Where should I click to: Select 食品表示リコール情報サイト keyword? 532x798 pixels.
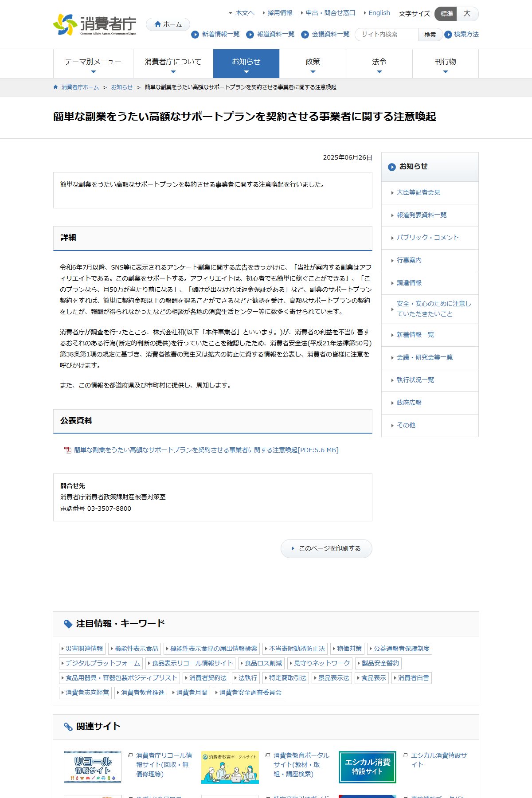[190, 663]
